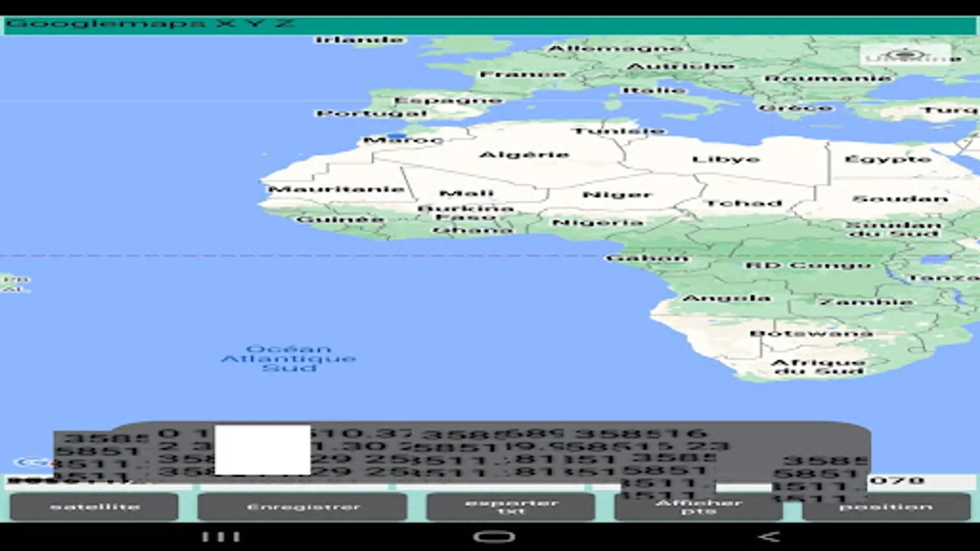Select the Égypte label
Screen dimensions: 980x551
(888, 159)
